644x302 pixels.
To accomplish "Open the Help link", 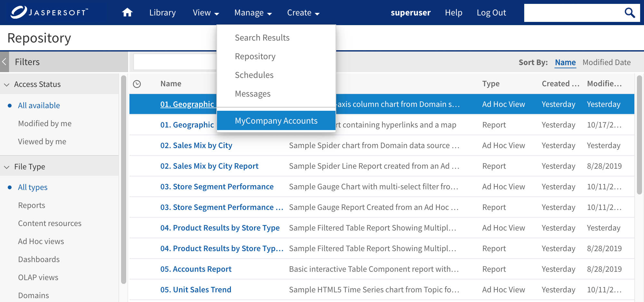I will point(453,13).
